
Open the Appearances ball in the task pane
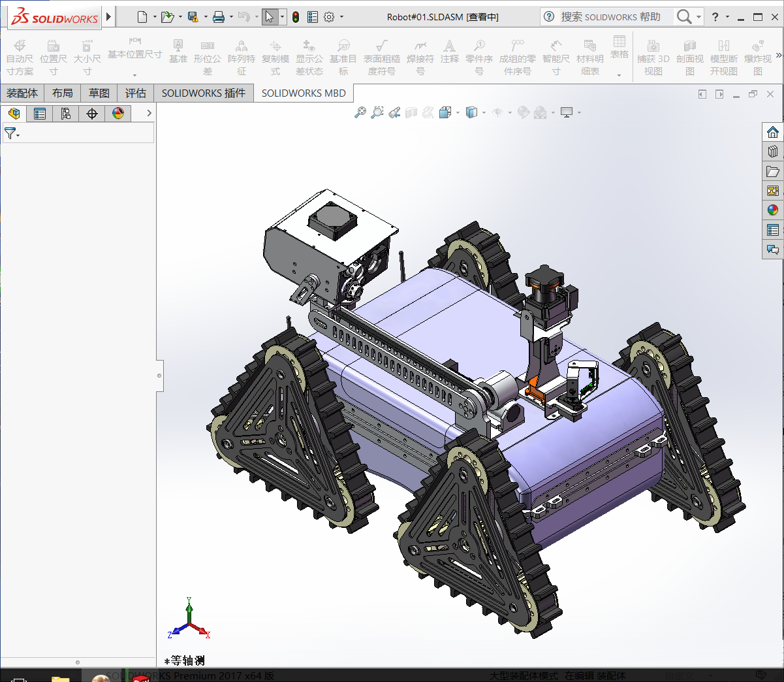(x=773, y=210)
